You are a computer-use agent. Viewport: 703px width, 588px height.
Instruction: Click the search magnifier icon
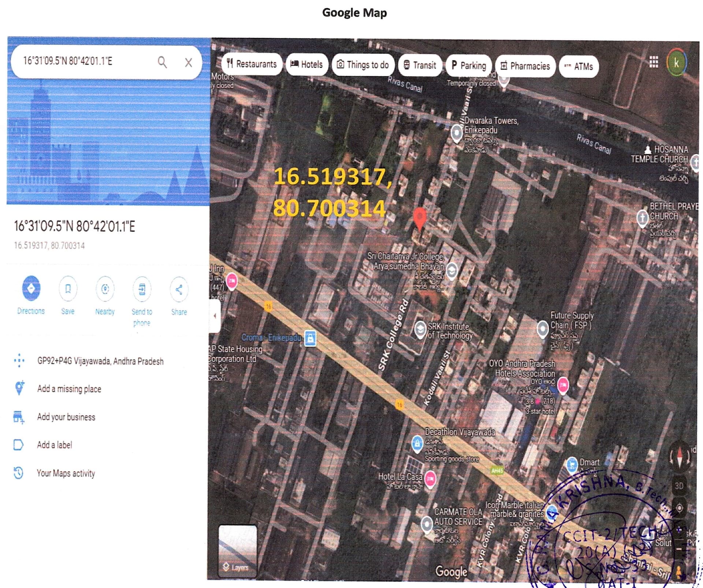coord(162,62)
